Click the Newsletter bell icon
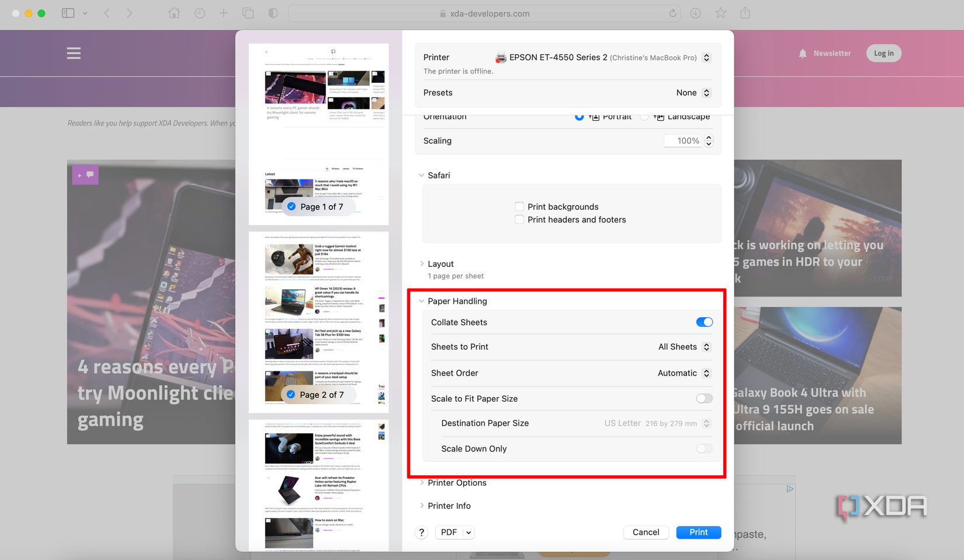The height and width of the screenshot is (560, 964). (x=803, y=53)
